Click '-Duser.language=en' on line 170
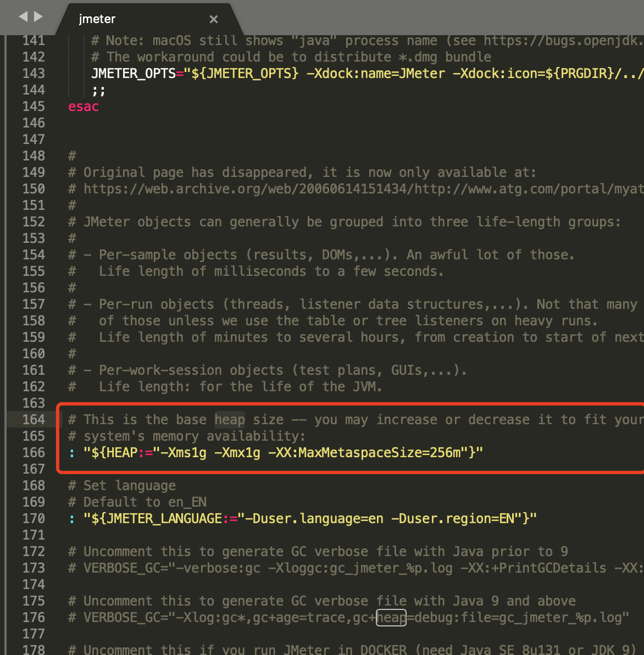The width and height of the screenshot is (644, 655). coord(314,518)
